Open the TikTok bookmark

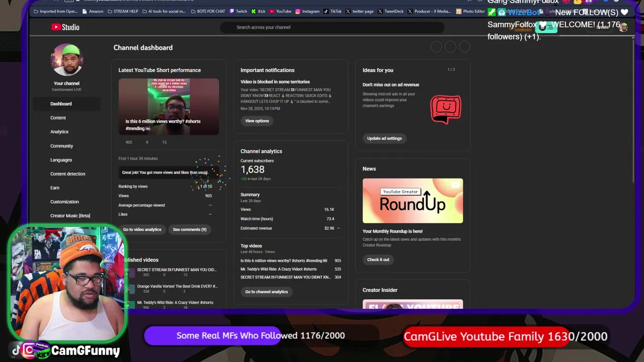click(x=333, y=11)
